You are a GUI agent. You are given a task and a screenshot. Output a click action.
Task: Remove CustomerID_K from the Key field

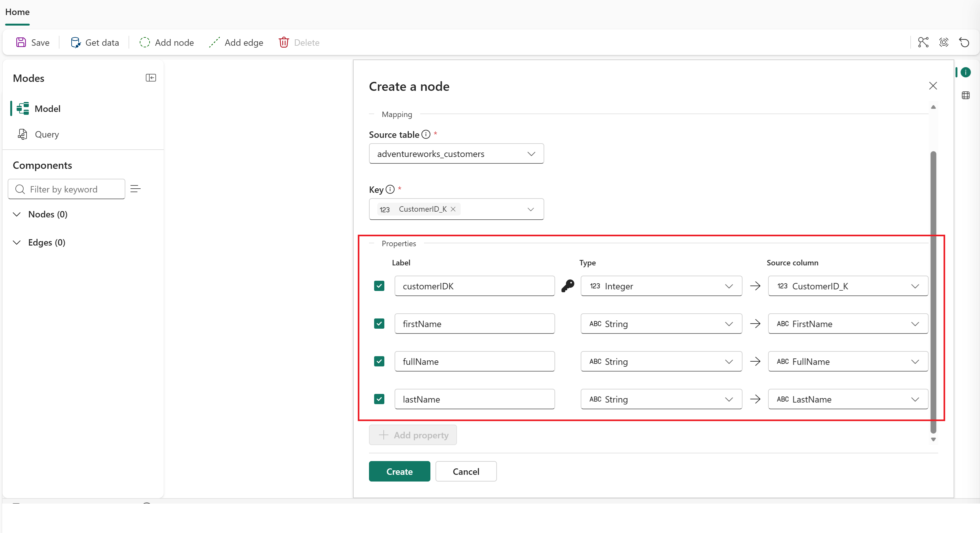coord(453,209)
